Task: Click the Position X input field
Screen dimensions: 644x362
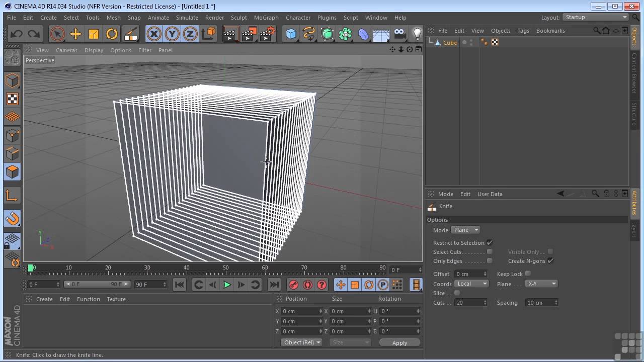Action: click(x=300, y=311)
